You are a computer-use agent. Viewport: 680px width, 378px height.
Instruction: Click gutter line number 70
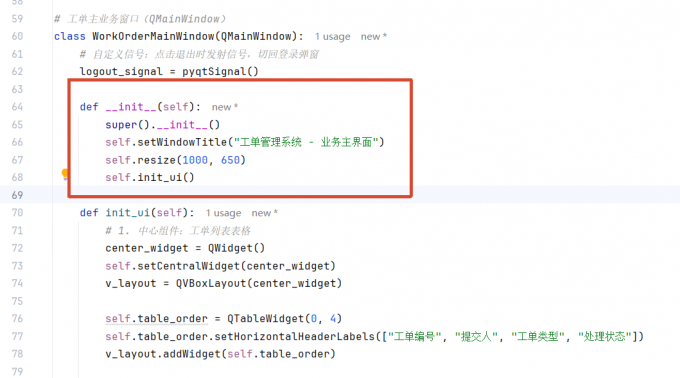17,213
